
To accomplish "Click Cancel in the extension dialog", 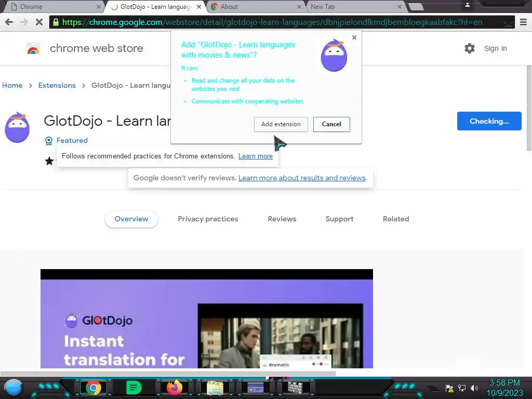I will click(331, 124).
